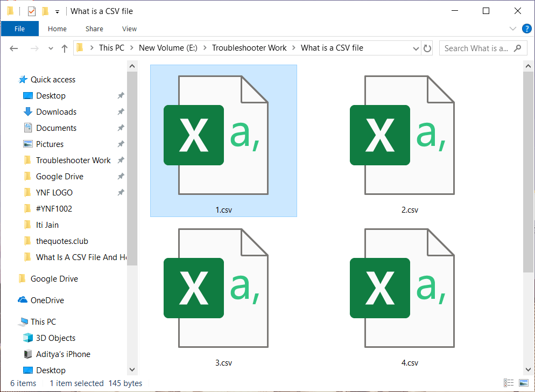Open Troubleshooter Work from the breadcrumb path
Screen dimensions: 535x392
(x=249, y=48)
